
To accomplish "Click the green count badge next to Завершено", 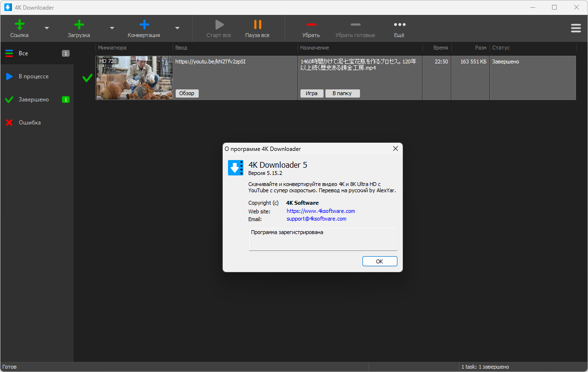I will tap(66, 99).
